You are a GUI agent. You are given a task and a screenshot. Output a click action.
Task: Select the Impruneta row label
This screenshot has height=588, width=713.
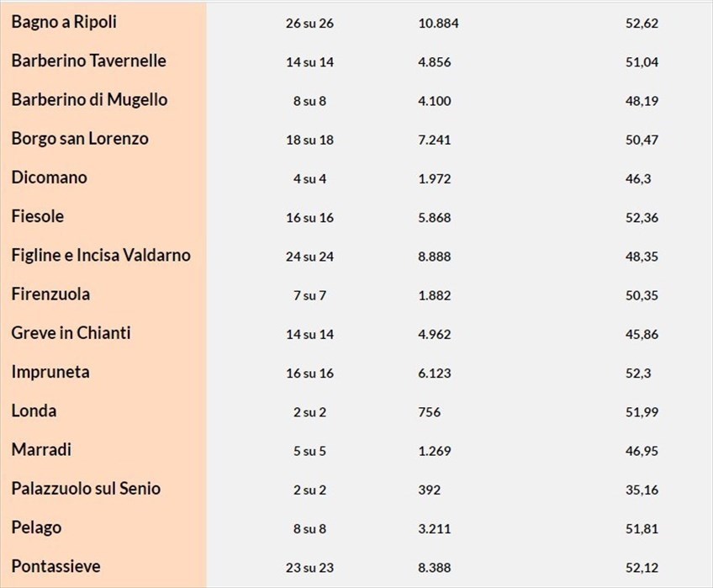pos(50,372)
